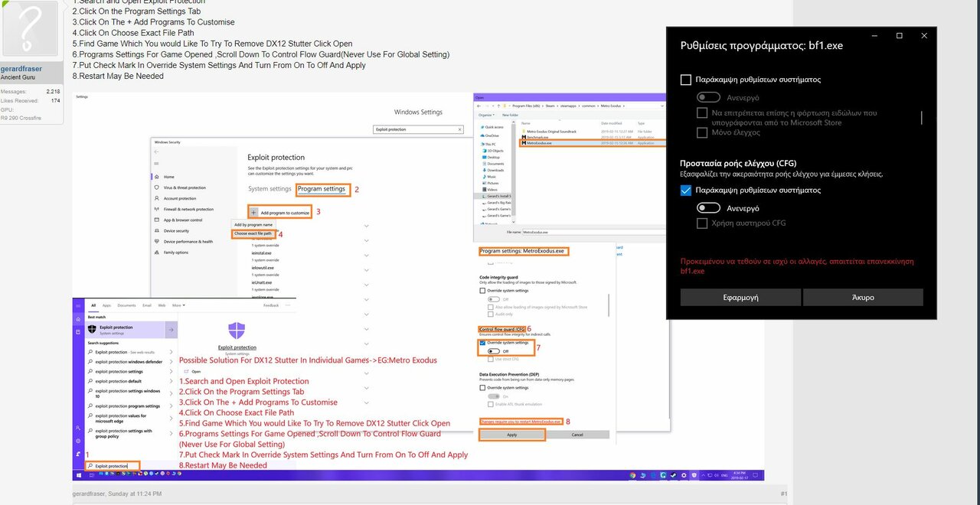Click Feedback in Start search panel
The height and width of the screenshot is (505, 980).
(271, 305)
